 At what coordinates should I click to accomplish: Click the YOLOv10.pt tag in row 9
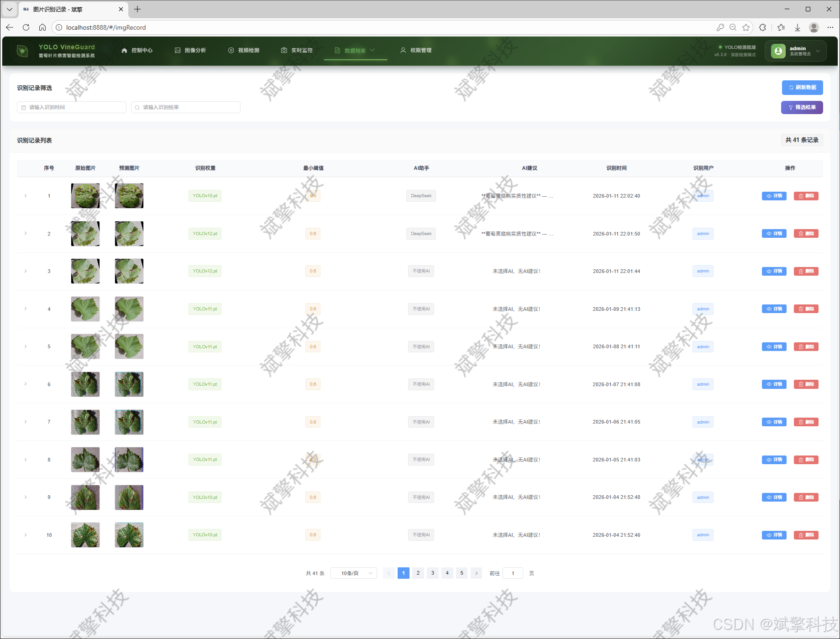[x=205, y=497]
